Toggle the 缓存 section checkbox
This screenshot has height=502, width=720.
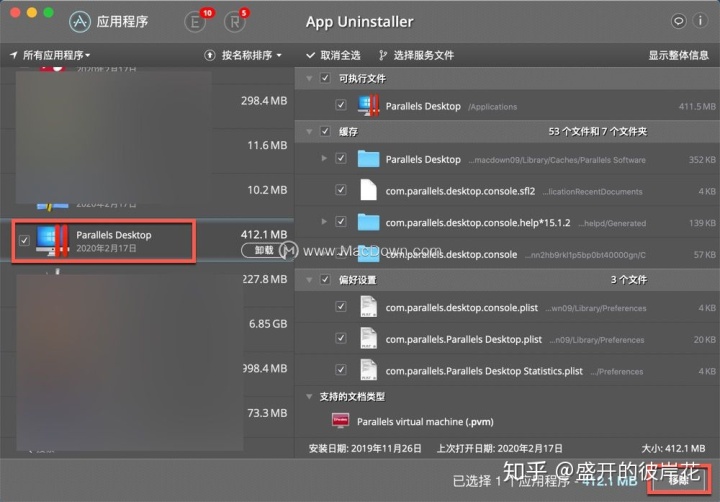tap(325, 131)
